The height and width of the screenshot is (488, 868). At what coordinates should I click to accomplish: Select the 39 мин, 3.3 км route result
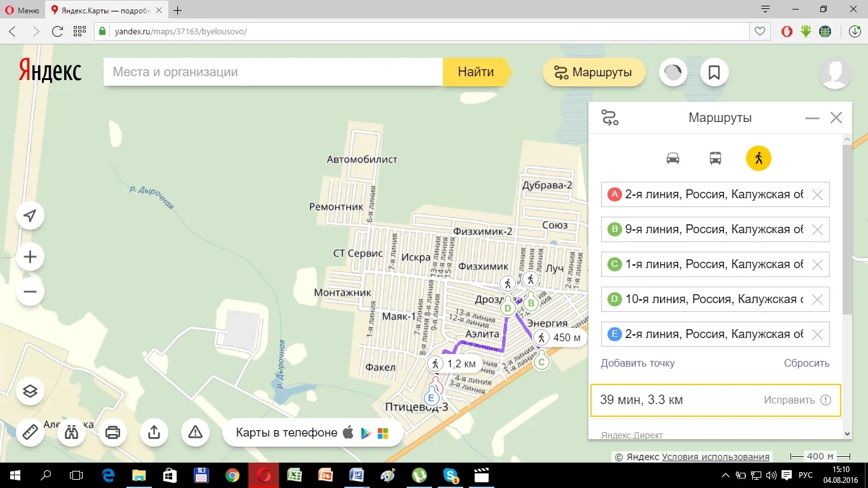715,400
